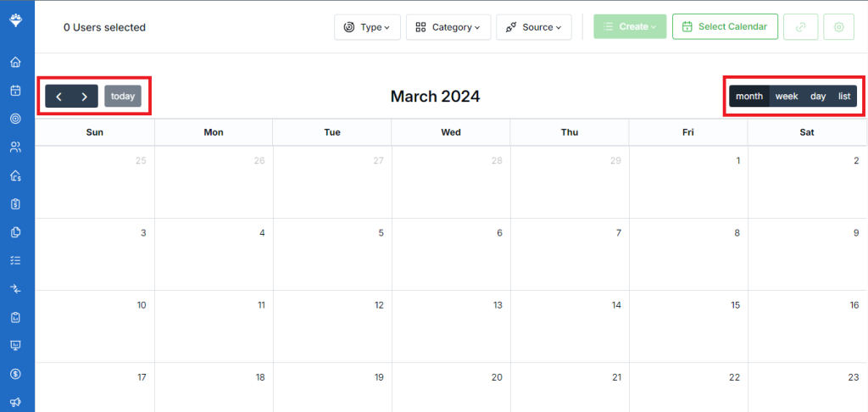Screen dimensions: 868x412
Task: Open the Create dropdown menu
Action: point(630,27)
